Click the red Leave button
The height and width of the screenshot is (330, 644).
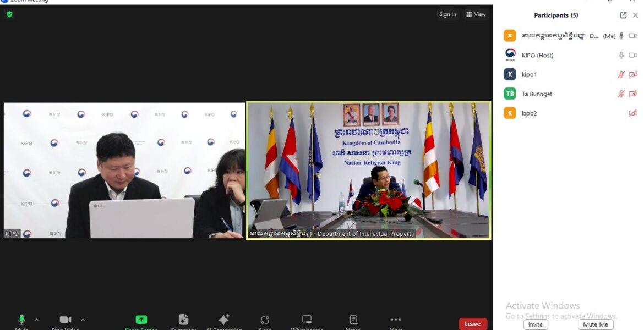point(473,324)
